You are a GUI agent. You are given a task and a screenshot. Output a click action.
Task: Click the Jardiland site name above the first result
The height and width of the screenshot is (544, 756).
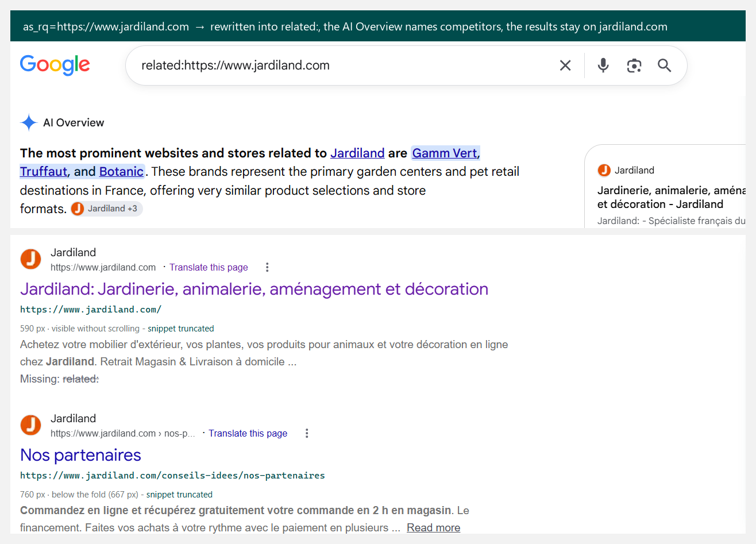[73, 252]
